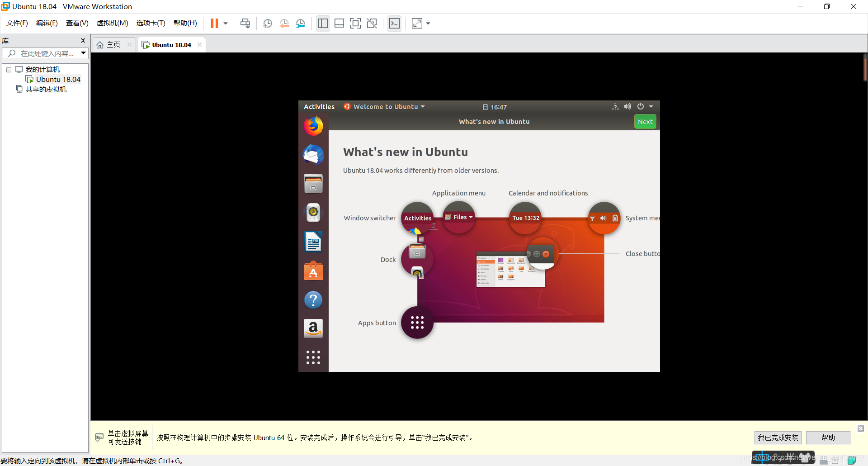
Task: Toggle the thumbnail bar view icon
Action: [x=339, y=24]
